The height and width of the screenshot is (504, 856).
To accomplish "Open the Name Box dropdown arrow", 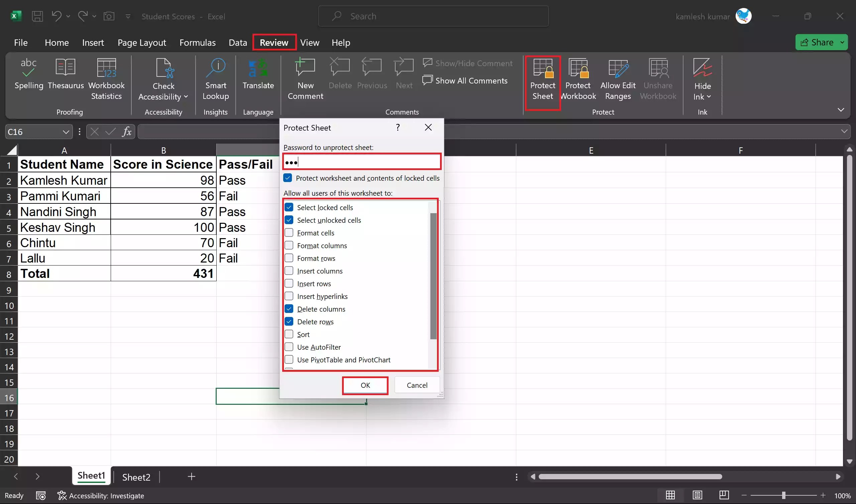I will (66, 132).
